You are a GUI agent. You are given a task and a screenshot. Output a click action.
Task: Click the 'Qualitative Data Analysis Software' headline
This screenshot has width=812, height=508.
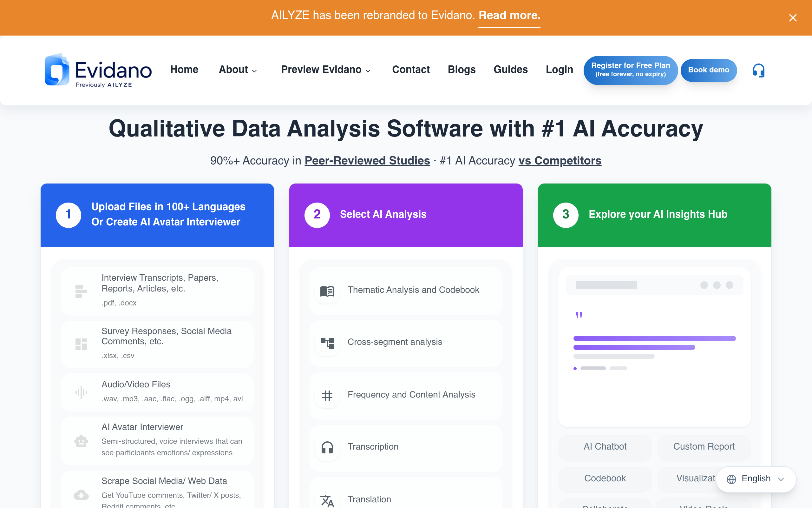(406, 129)
